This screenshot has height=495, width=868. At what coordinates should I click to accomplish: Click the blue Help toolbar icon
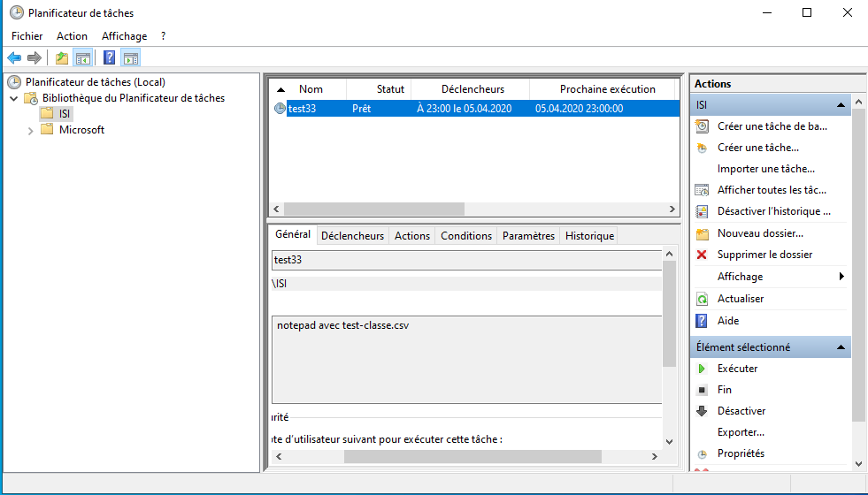pyautogui.click(x=109, y=58)
